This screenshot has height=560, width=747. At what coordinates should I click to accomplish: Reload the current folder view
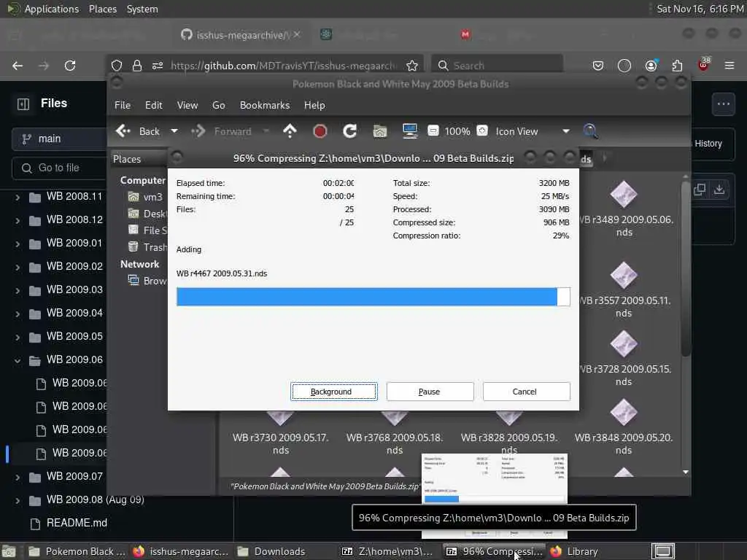pos(349,131)
